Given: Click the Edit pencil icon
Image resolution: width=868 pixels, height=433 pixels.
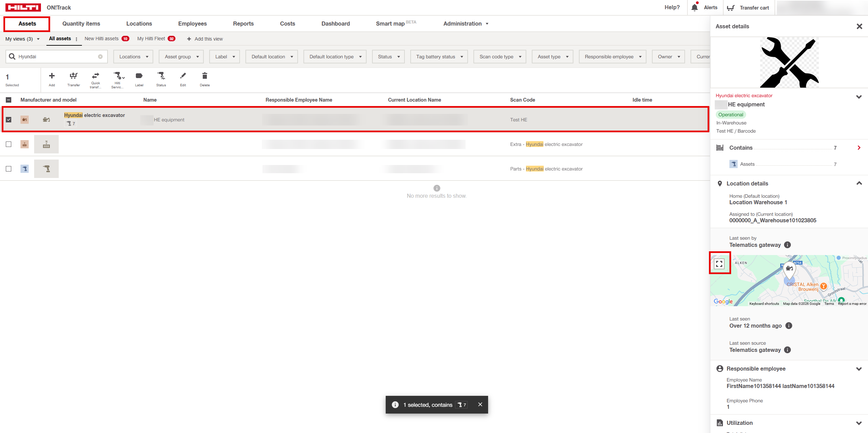Looking at the screenshot, I should coord(183,75).
